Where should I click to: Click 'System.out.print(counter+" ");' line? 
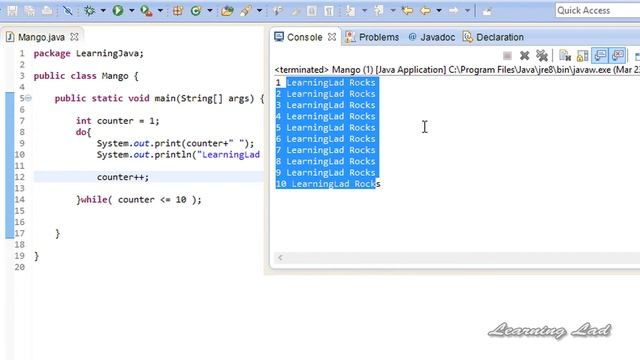point(175,143)
